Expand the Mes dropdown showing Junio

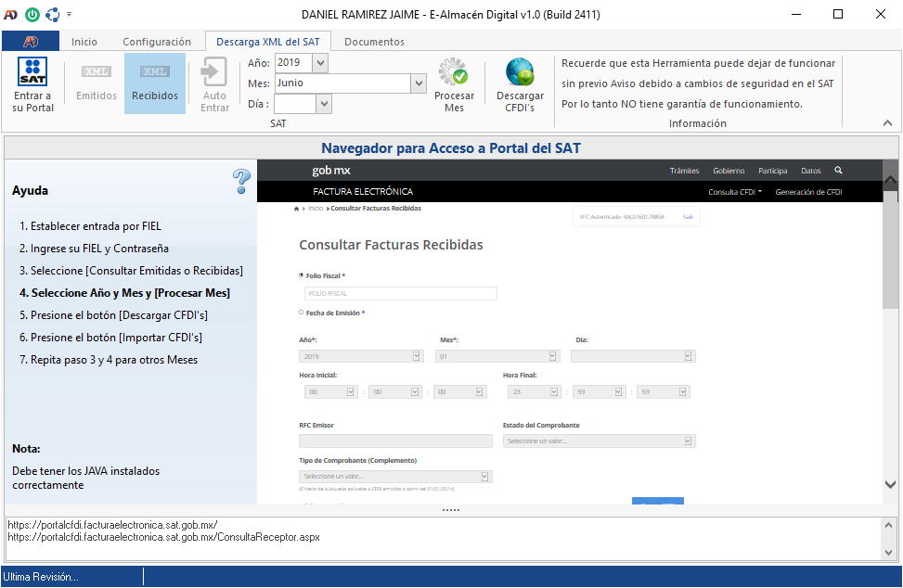tap(418, 83)
